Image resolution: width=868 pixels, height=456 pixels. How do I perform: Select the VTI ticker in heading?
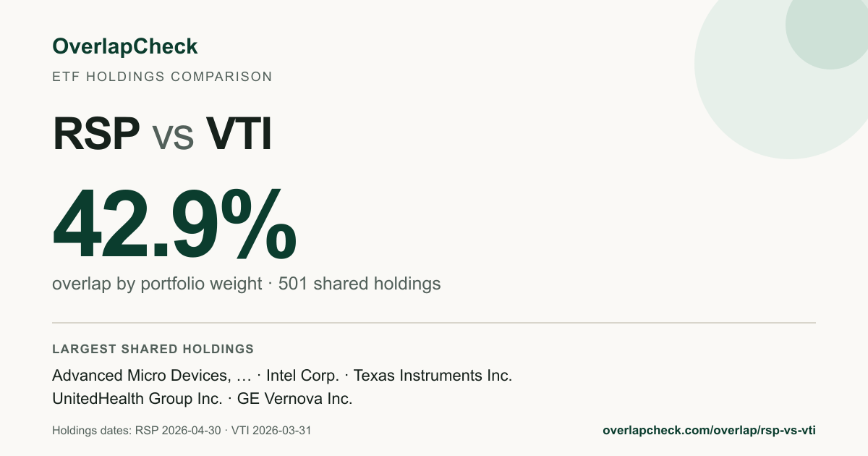[239, 133]
